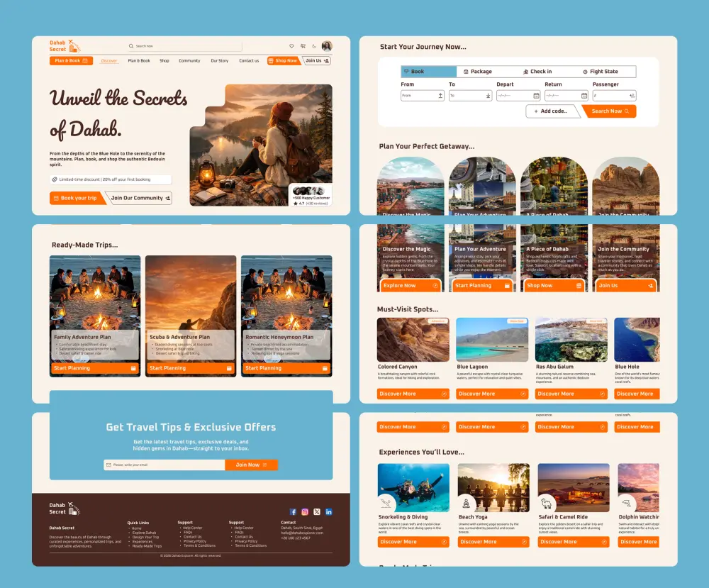Click the upload arrow icon in From field
This screenshot has height=588, width=709.
point(440,96)
